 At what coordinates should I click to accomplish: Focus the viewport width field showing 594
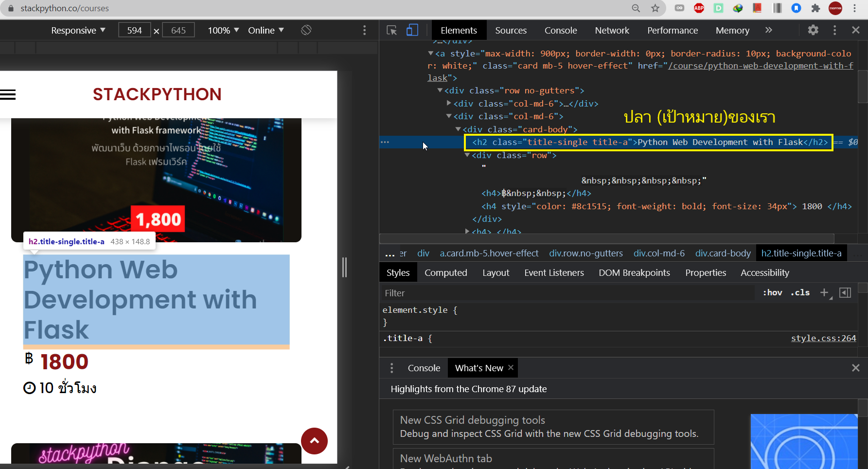pyautogui.click(x=134, y=30)
